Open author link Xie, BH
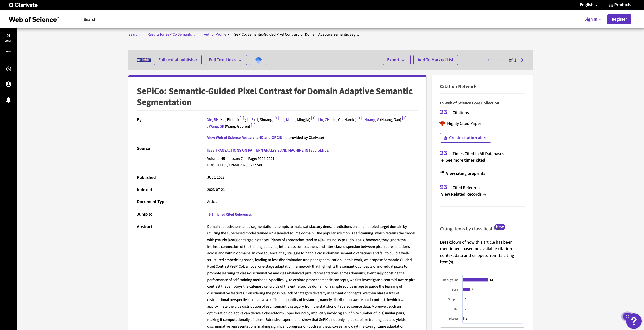This screenshot has width=644, height=330. point(213,120)
